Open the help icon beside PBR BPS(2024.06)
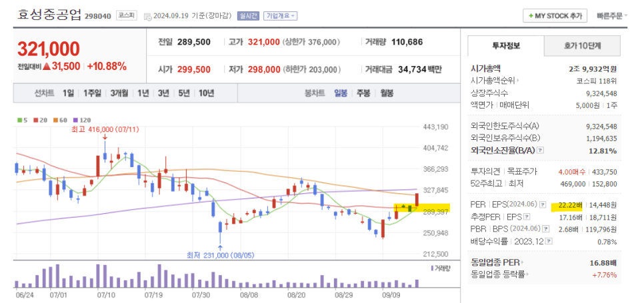Viewport: 644px width, 303px height. tap(545, 229)
